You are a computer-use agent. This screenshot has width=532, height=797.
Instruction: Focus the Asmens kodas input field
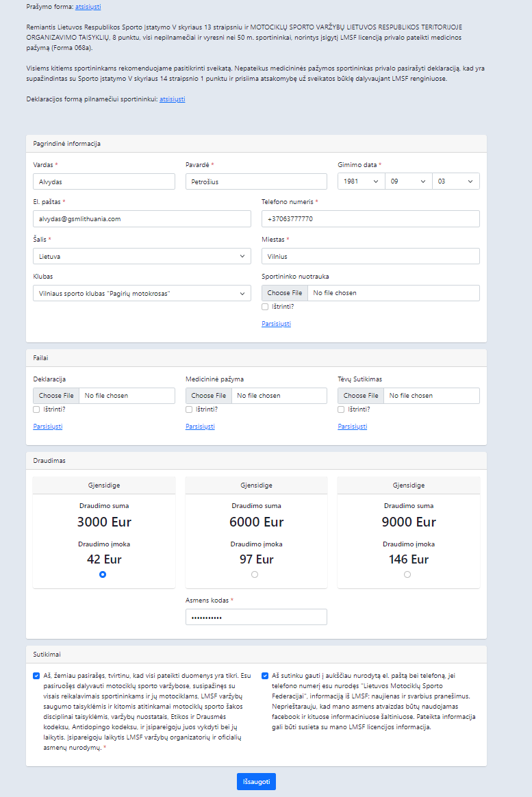tap(256, 617)
